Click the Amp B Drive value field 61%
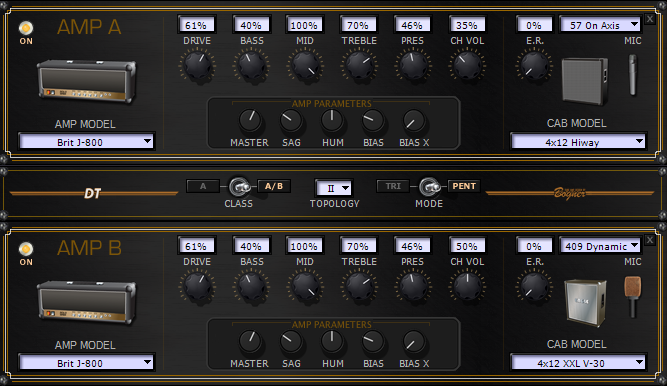The height and width of the screenshot is (386, 667). [x=197, y=246]
